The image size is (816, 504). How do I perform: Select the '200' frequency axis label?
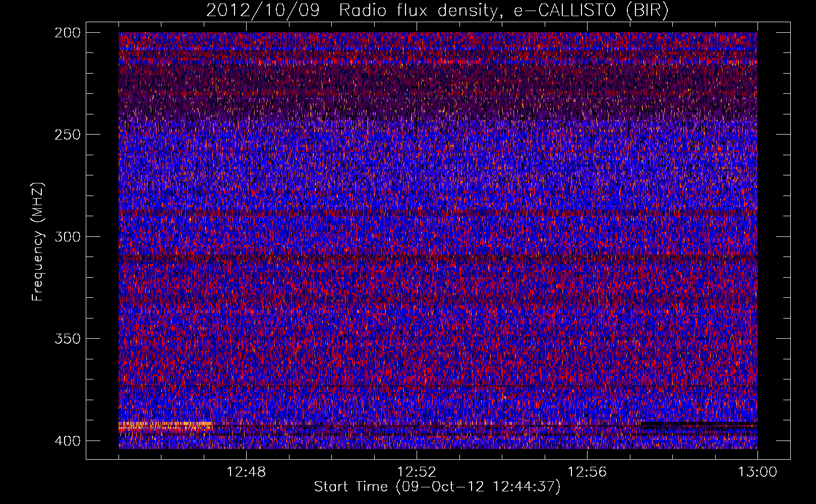[67, 33]
